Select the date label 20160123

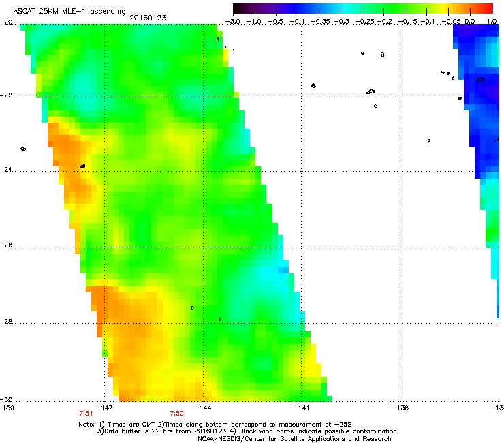[x=148, y=18]
